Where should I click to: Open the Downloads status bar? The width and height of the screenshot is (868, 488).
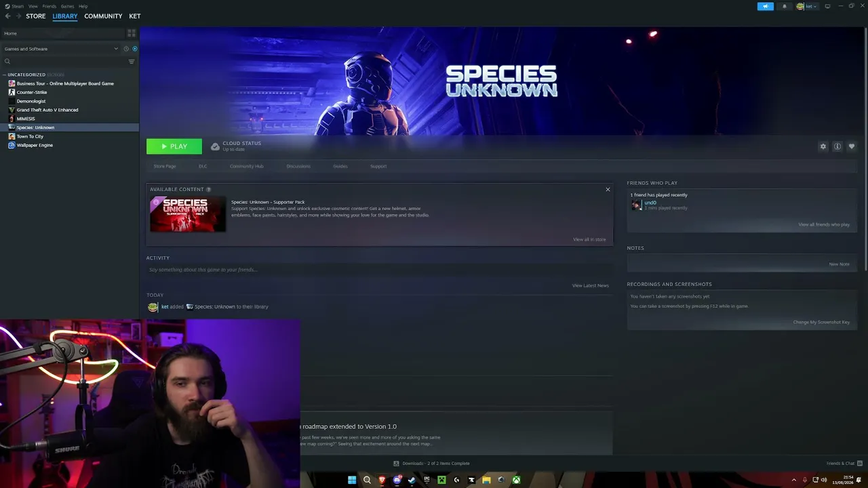(431, 464)
